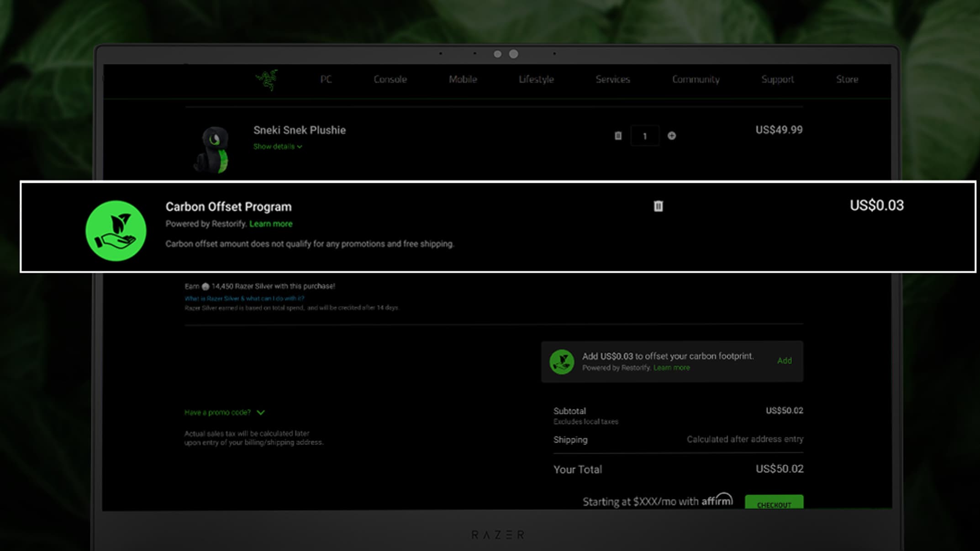Screen dimensions: 980x551
Task: Remove Carbon Offset Program via trash icon
Action: 658,206
